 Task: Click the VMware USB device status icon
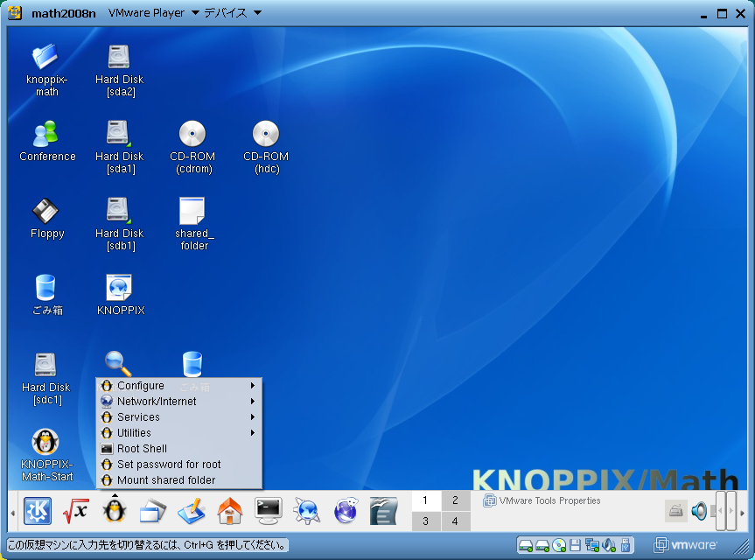[x=625, y=545]
